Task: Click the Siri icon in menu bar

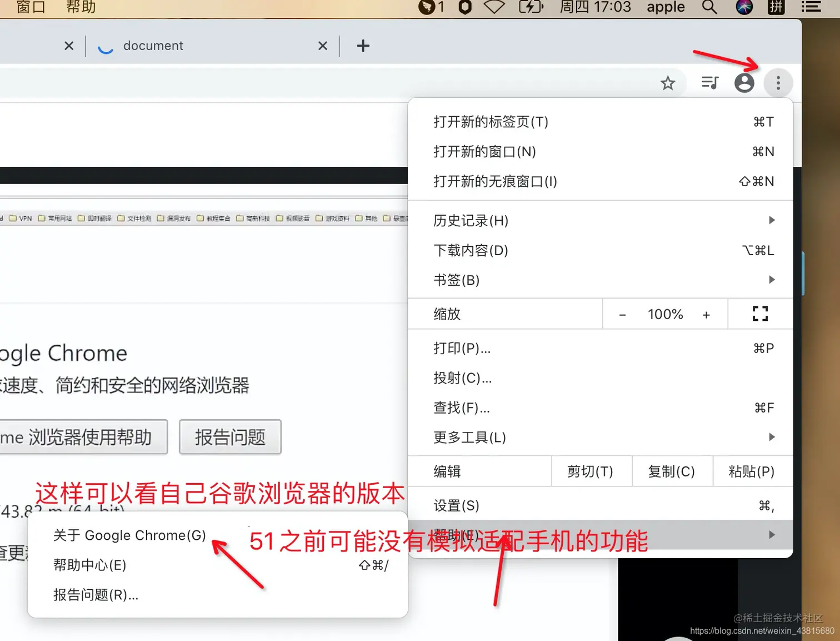Action: coord(744,8)
